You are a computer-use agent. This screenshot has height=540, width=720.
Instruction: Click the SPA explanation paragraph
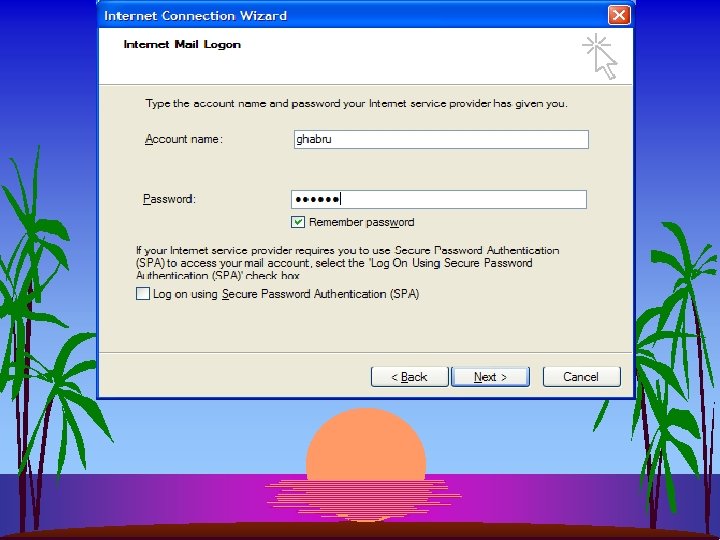point(348,263)
